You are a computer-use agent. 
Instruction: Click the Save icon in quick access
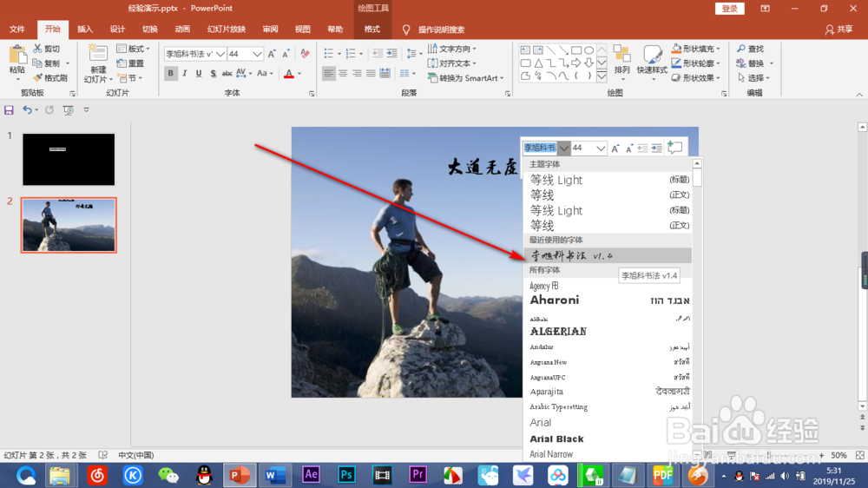pos(9,110)
